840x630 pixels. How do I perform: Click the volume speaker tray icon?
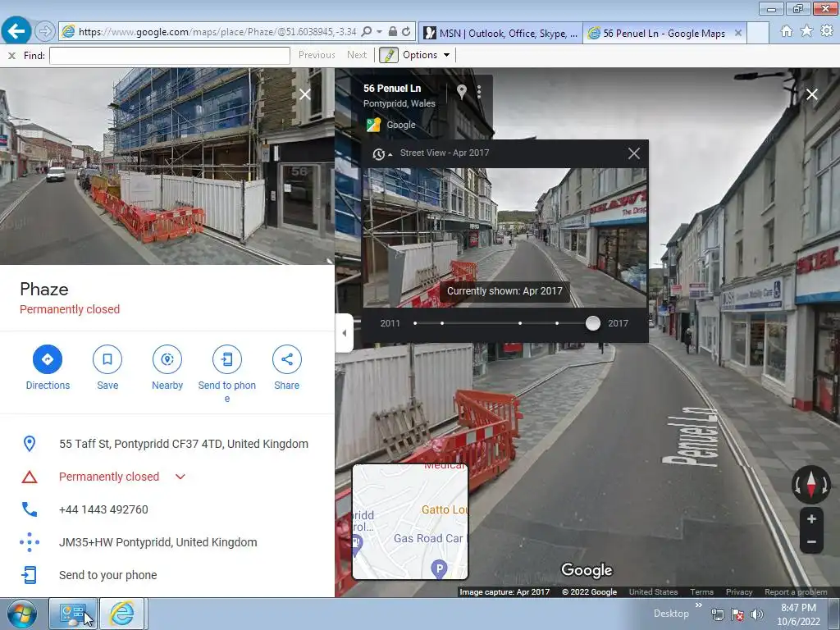click(x=756, y=614)
